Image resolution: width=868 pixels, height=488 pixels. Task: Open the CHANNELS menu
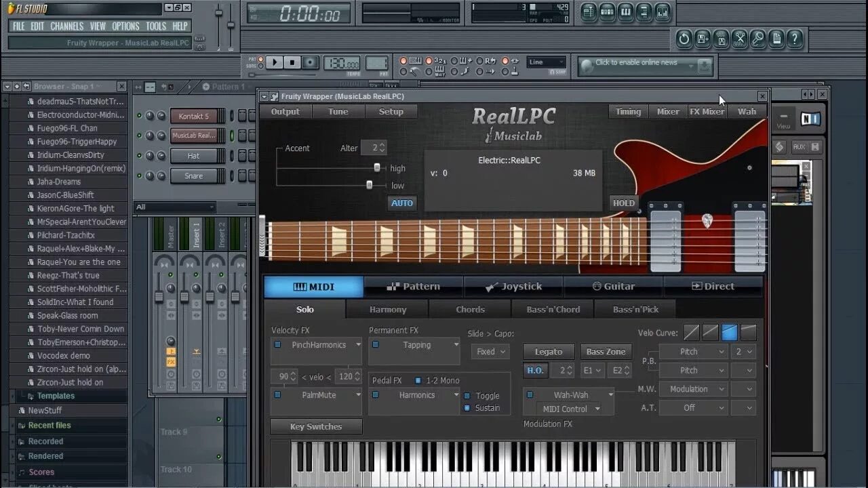(x=67, y=26)
